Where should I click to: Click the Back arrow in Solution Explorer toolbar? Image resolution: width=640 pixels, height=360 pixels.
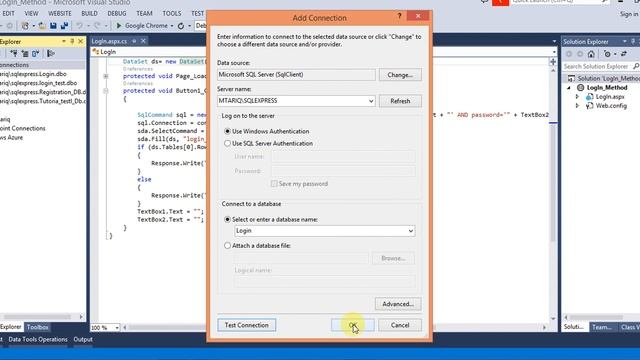(x=569, y=54)
